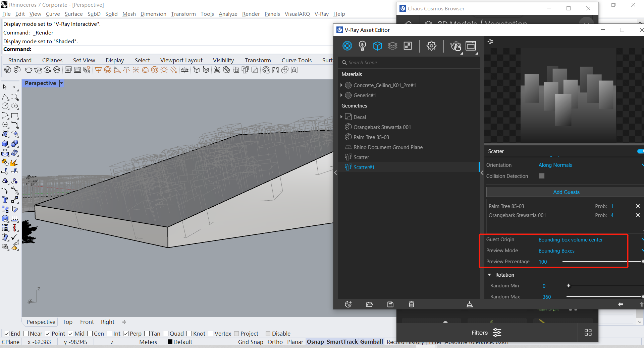Viewport: 644px width, 348px height.
Task: Toggle Gumball in status bar
Action: 372,342
